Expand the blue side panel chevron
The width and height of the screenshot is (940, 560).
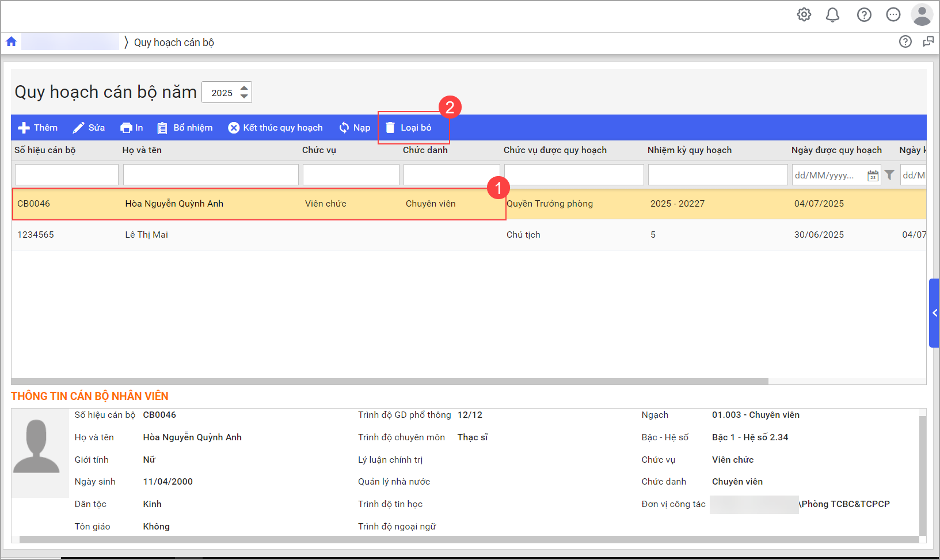934,313
